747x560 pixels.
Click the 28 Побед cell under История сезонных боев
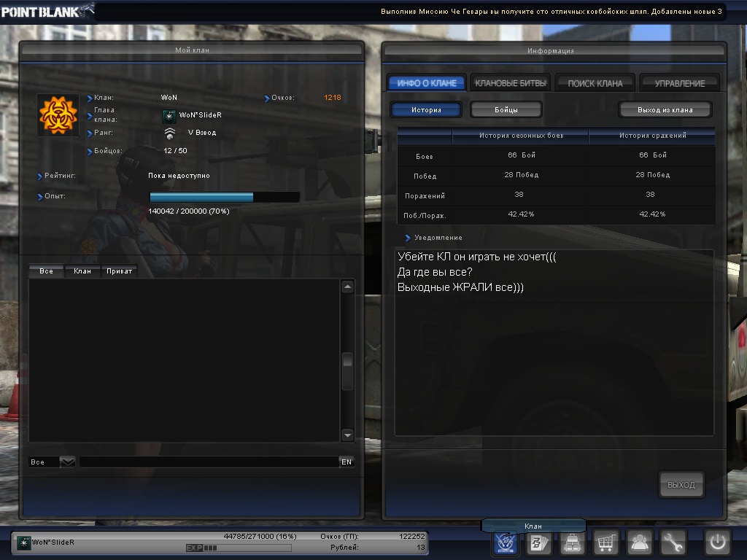pyautogui.click(x=521, y=175)
